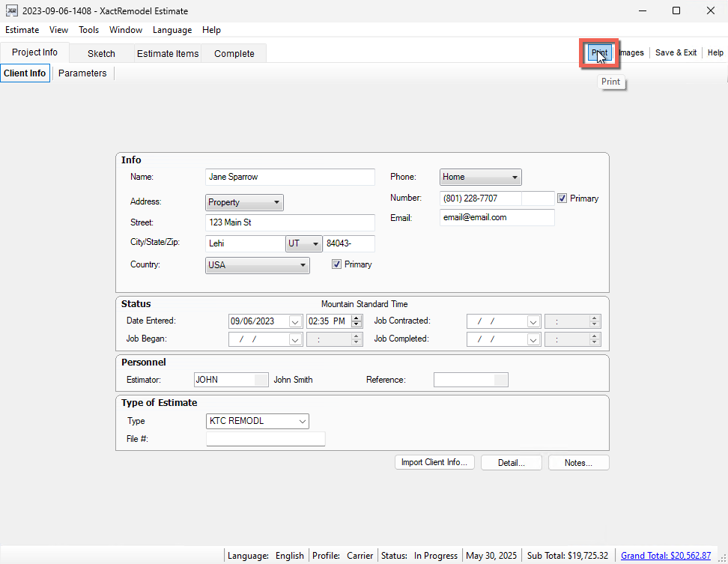Toggle Primary checkbox for the address
The height and width of the screenshot is (564, 728).
click(337, 264)
